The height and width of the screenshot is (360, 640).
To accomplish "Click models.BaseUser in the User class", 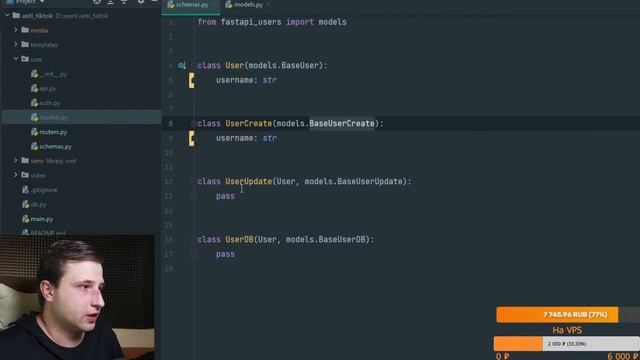I will pyautogui.click(x=284, y=65).
